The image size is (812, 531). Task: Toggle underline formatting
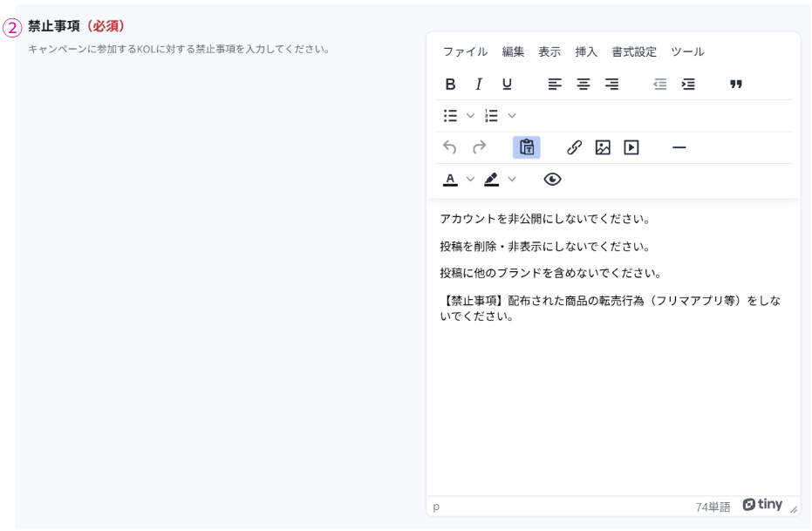(507, 85)
